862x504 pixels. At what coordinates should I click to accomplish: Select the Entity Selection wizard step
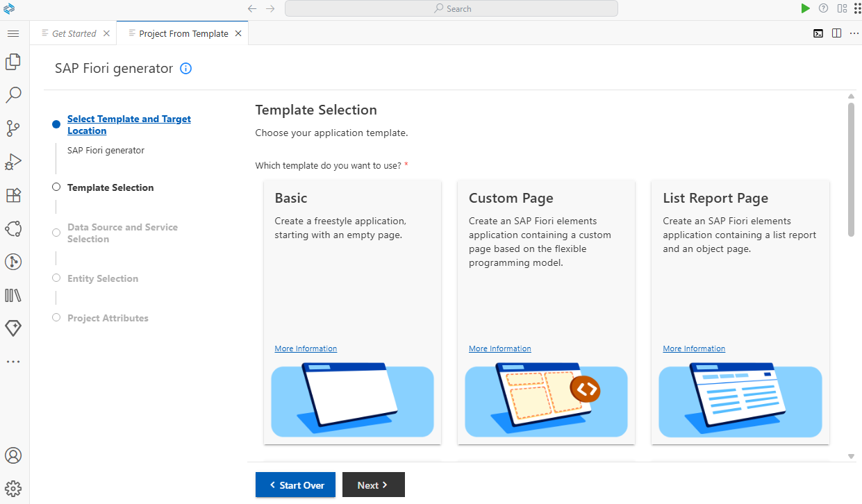(x=103, y=278)
